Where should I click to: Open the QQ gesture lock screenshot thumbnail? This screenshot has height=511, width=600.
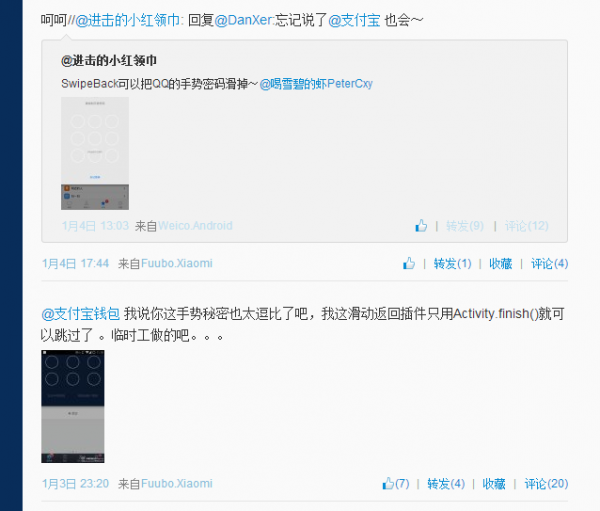pyautogui.click(x=95, y=153)
